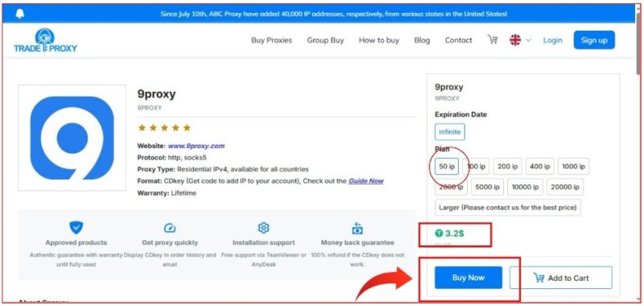This screenshot has width=644, height=306.
Task: Select the 10000 ip plan
Action: pyautogui.click(x=525, y=187)
